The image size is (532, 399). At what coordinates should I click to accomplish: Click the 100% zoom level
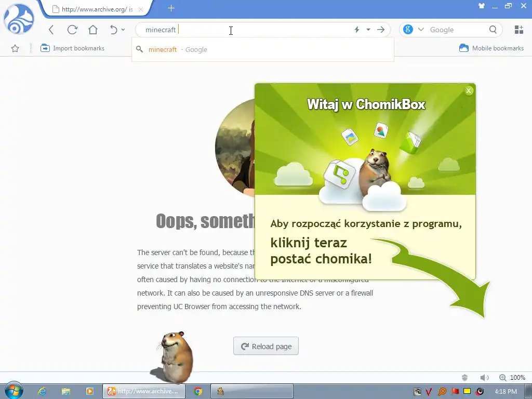[518, 377]
